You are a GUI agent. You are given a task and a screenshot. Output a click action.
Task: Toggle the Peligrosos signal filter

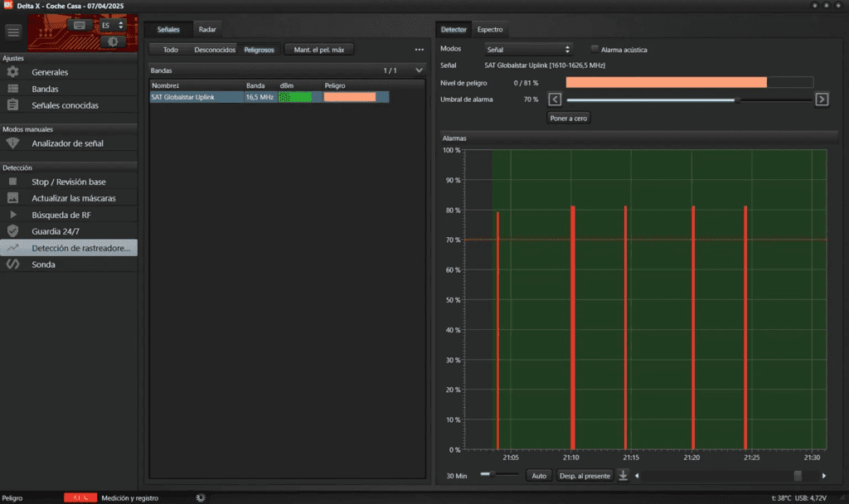(259, 50)
